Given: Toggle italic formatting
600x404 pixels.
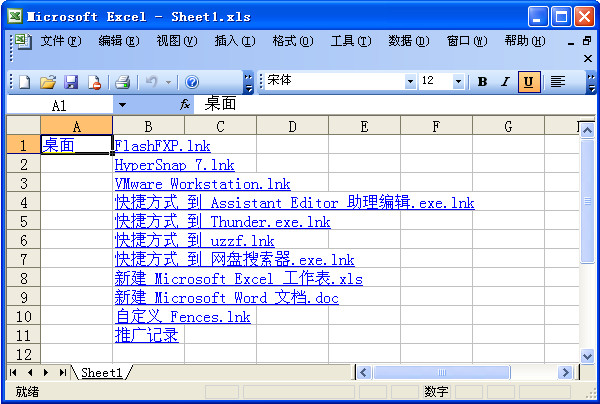Looking at the screenshot, I should 505,81.
